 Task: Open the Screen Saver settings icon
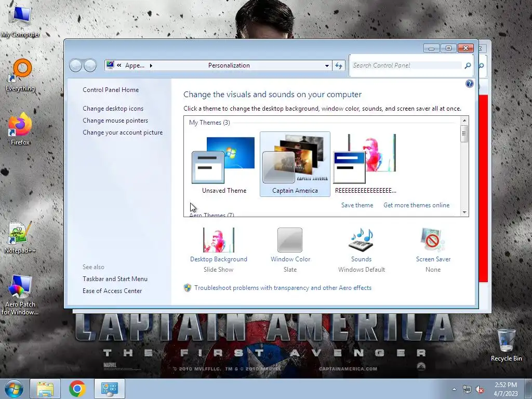[433, 240]
